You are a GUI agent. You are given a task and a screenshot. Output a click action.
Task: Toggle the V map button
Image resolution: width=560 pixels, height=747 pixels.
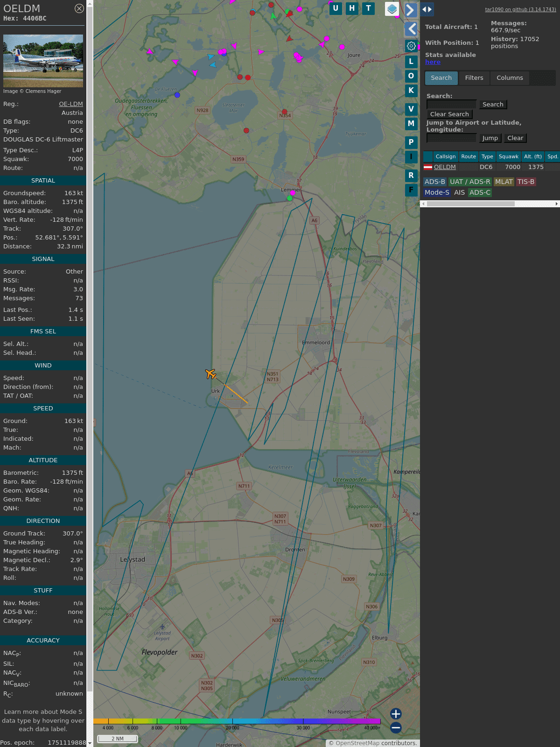(411, 109)
